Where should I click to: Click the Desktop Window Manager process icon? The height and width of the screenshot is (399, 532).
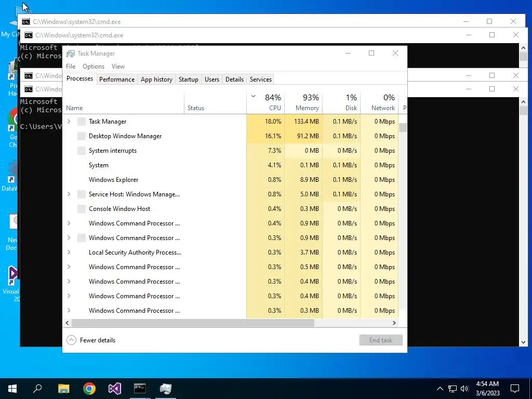[x=82, y=136]
